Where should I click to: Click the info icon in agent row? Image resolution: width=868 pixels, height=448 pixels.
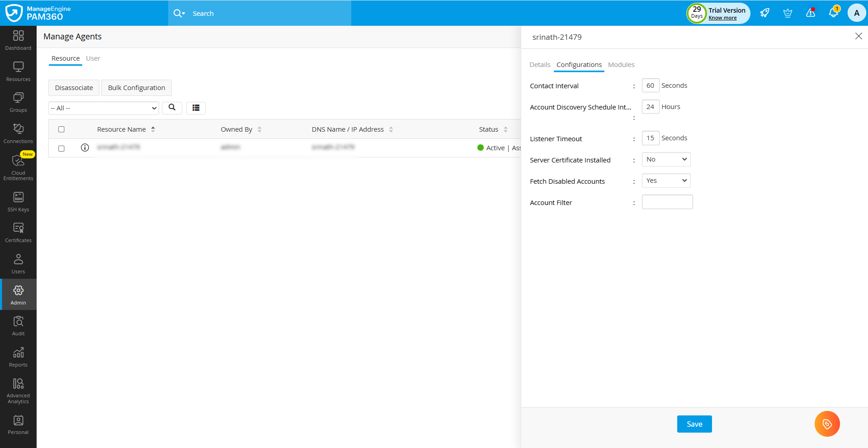click(x=85, y=148)
